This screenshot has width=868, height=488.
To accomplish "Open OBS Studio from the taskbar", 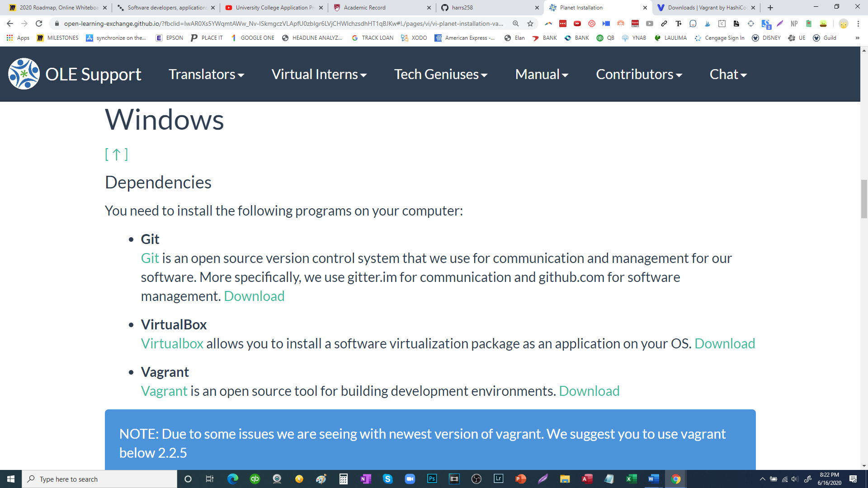I will [x=476, y=479].
